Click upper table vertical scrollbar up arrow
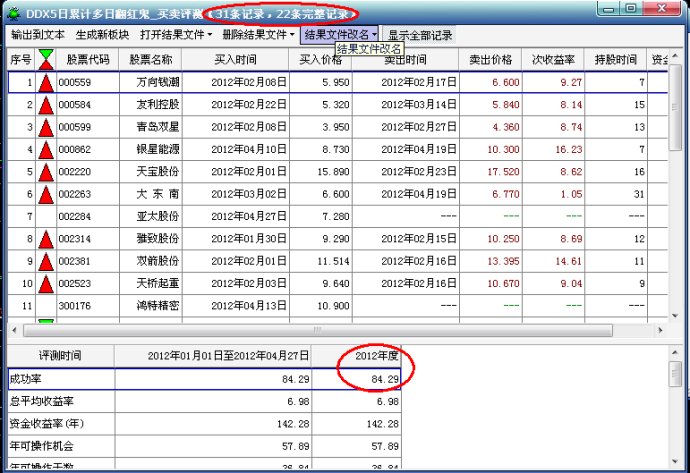This screenshot has width=690, height=473. pos(675,55)
